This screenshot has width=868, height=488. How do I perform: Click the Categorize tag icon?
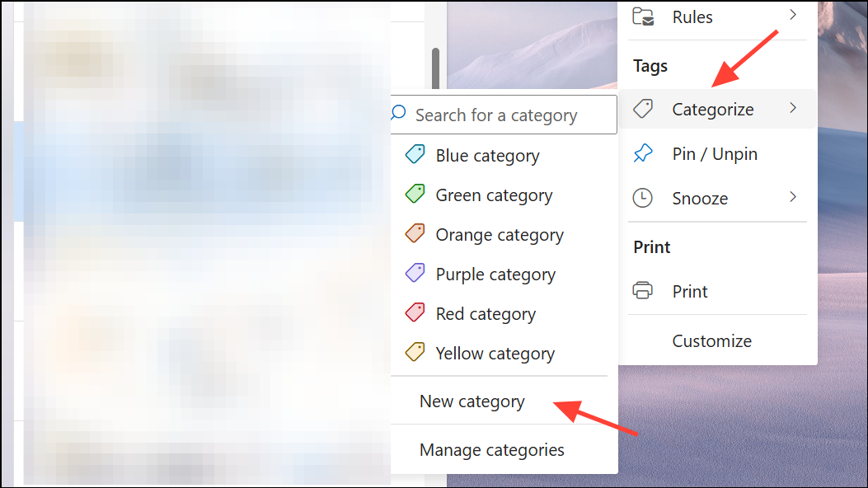tap(644, 108)
